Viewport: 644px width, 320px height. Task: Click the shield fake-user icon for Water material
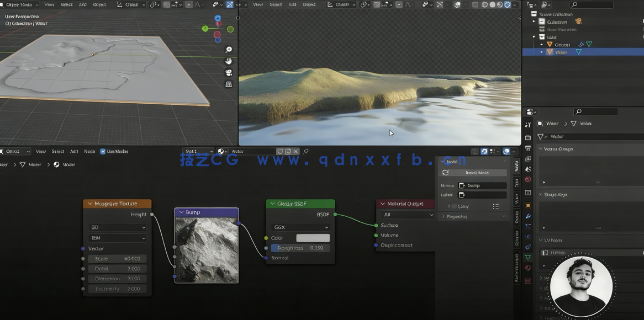tap(280, 151)
